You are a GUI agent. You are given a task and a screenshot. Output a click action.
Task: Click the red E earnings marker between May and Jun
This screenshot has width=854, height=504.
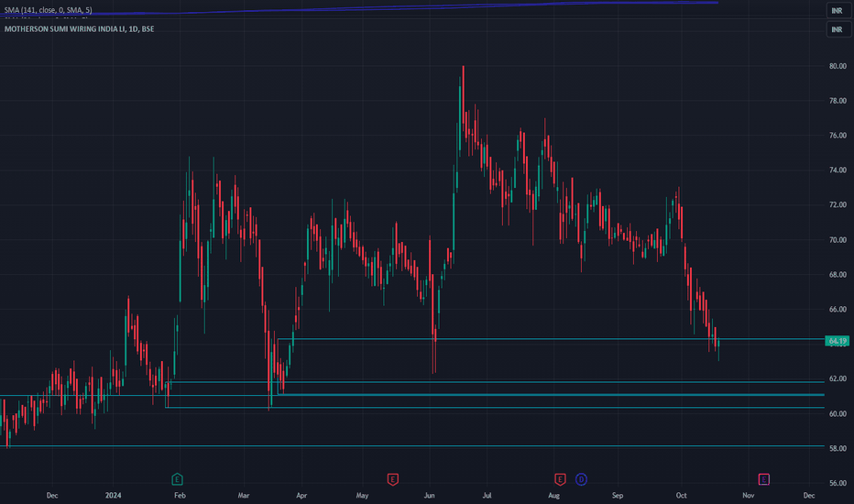coord(393,479)
